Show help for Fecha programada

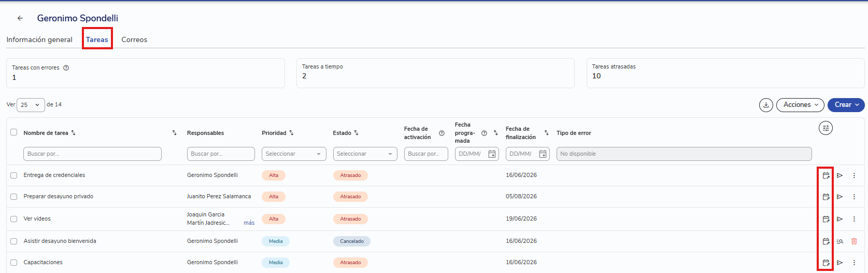484,133
